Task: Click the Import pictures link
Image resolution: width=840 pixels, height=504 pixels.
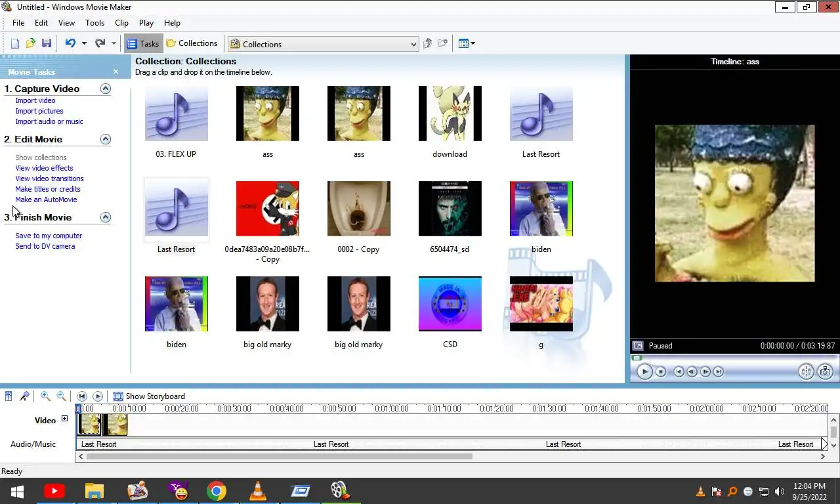Action: (39, 111)
